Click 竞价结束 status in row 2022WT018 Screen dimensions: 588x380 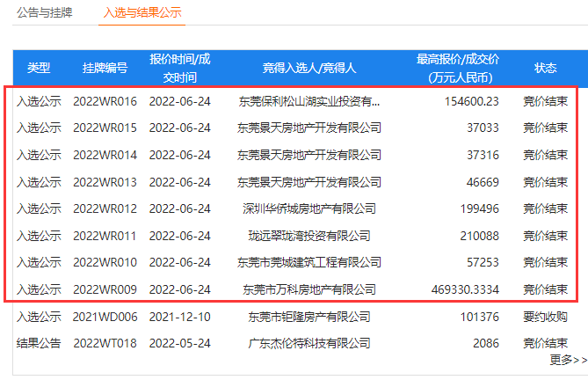pos(545,343)
